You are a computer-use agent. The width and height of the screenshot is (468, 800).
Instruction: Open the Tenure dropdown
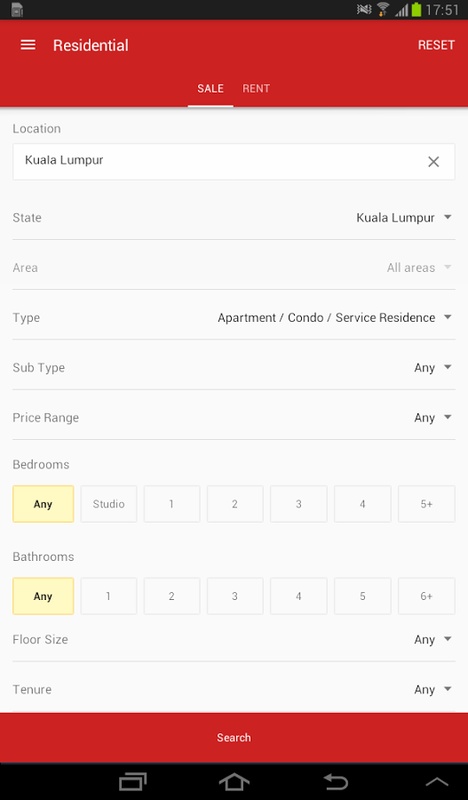point(234,690)
